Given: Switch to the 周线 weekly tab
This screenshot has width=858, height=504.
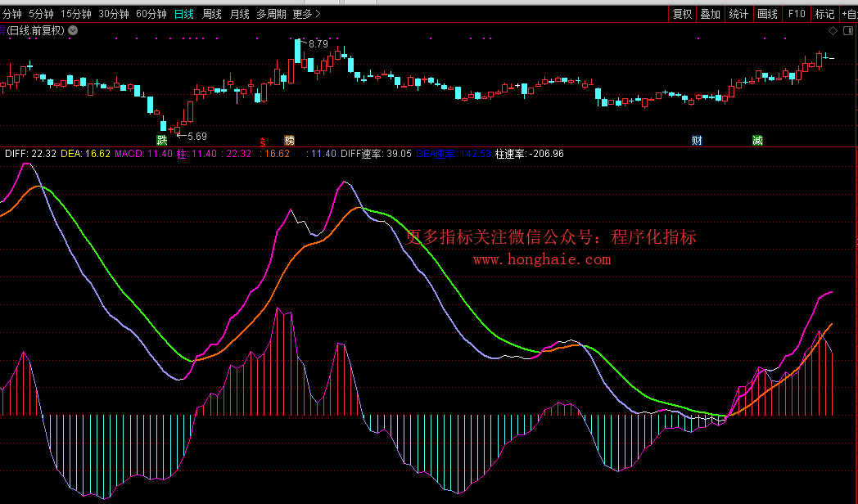Looking at the screenshot, I should point(212,14).
